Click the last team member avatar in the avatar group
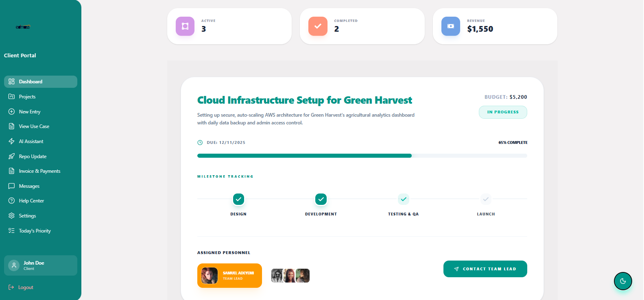 303,276
